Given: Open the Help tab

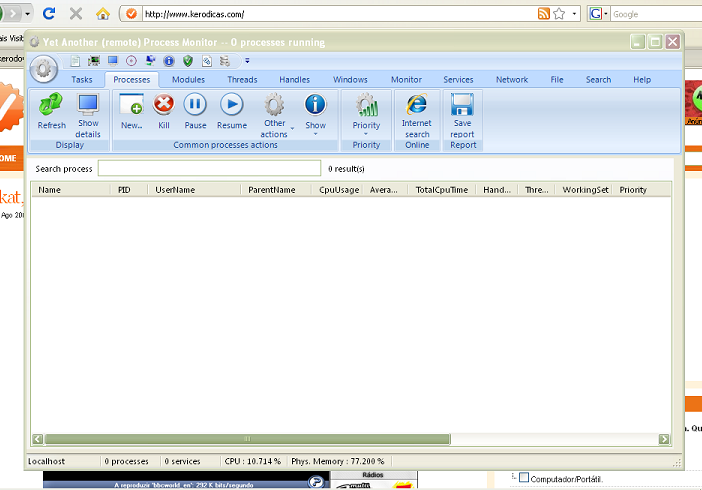Looking at the screenshot, I should click(x=642, y=79).
